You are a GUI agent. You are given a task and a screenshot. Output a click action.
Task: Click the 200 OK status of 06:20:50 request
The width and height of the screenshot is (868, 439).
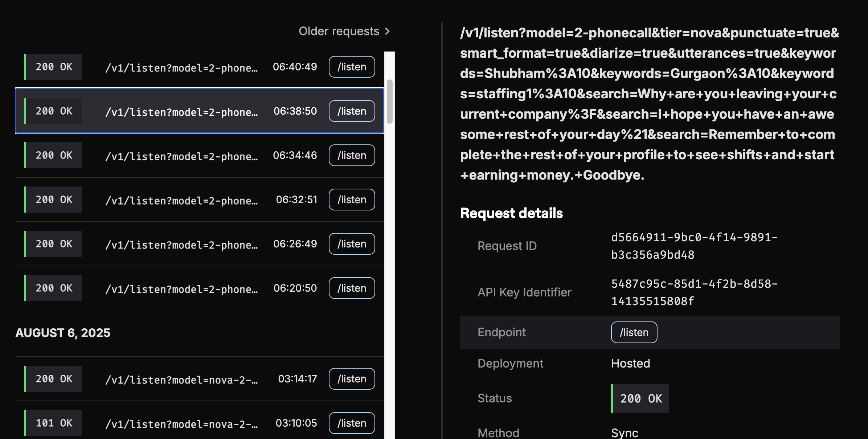pyautogui.click(x=54, y=288)
